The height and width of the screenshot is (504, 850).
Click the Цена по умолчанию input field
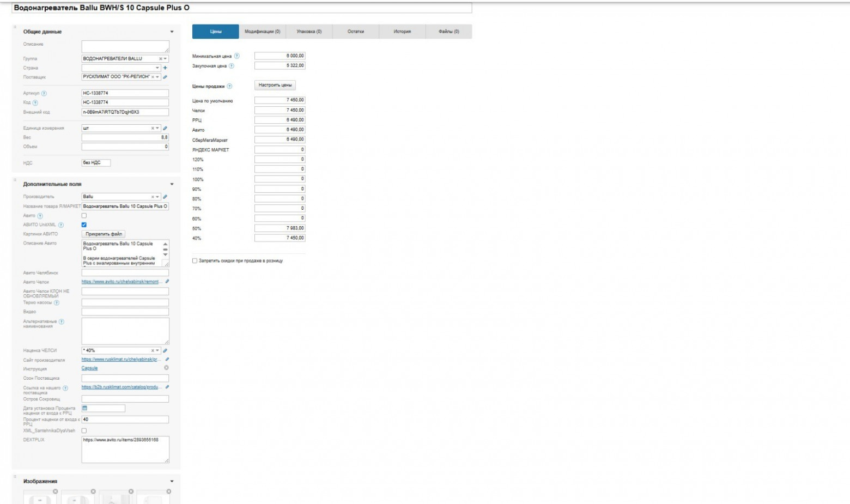(x=280, y=100)
